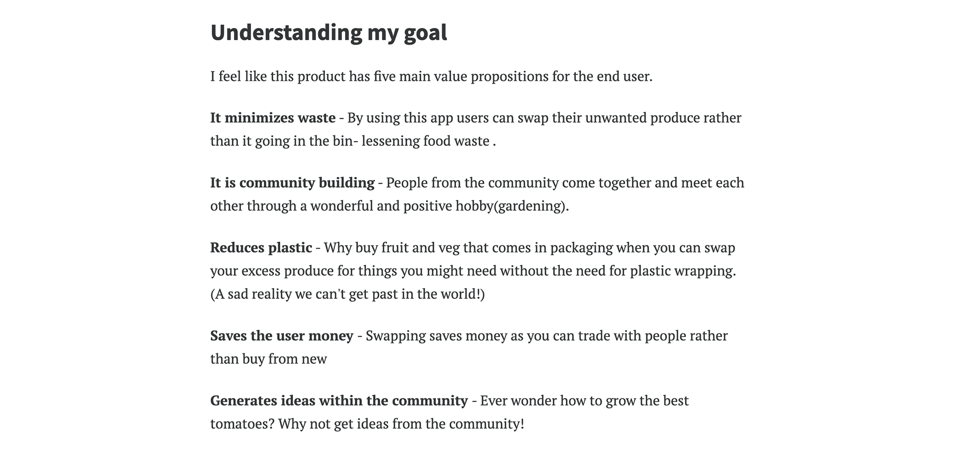Viewport: 980px width, 464px height.
Task: Click the bold 'It is community building' text
Action: coord(292,183)
